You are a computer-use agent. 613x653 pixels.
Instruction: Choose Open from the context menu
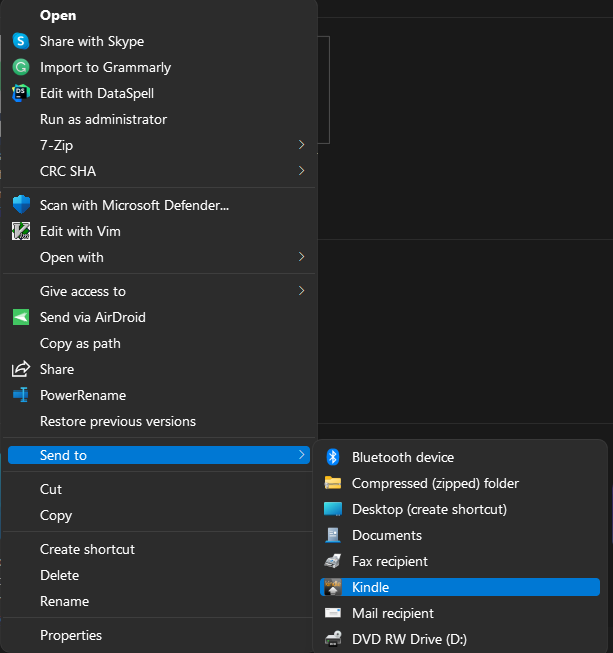159,15
